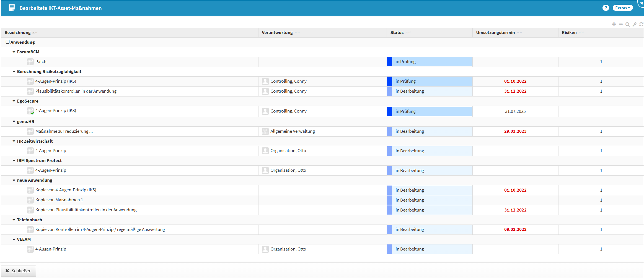Open the Plausibilitätskontrollen in der Anwendung entry
Image resolution: width=644 pixels, height=279 pixels.
(76, 91)
